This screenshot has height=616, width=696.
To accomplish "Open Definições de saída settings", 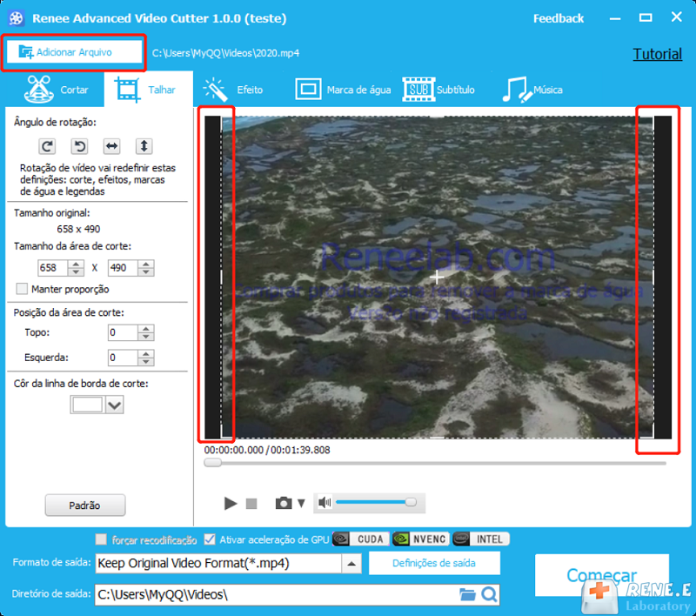I will coord(434,563).
